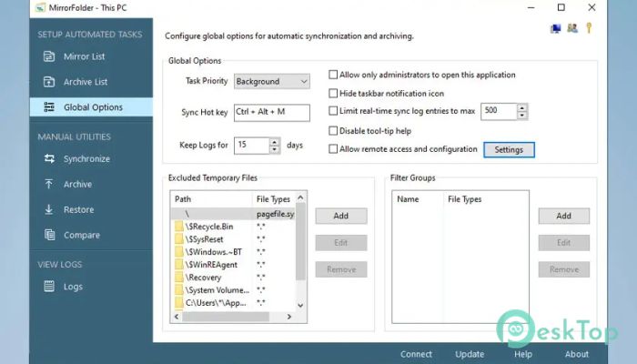Click the MirrorFolder title bar app icon
Screen dimensions: 637x364
(x=40, y=7)
